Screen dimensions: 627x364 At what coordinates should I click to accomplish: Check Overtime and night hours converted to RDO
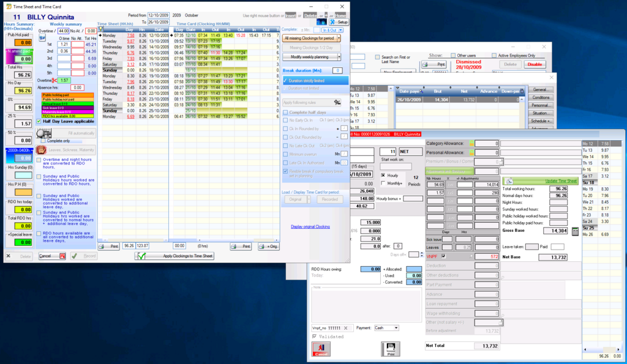pyautogui.click(x=39, y=160)
